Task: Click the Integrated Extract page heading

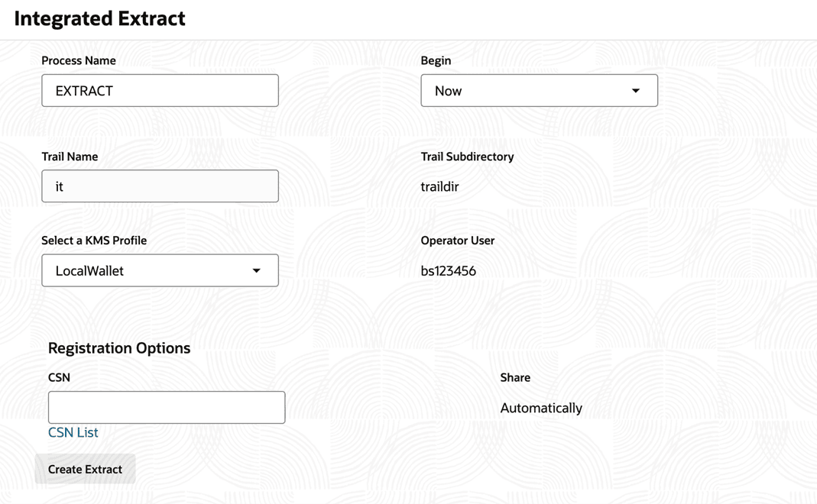Action: point(100,18)
